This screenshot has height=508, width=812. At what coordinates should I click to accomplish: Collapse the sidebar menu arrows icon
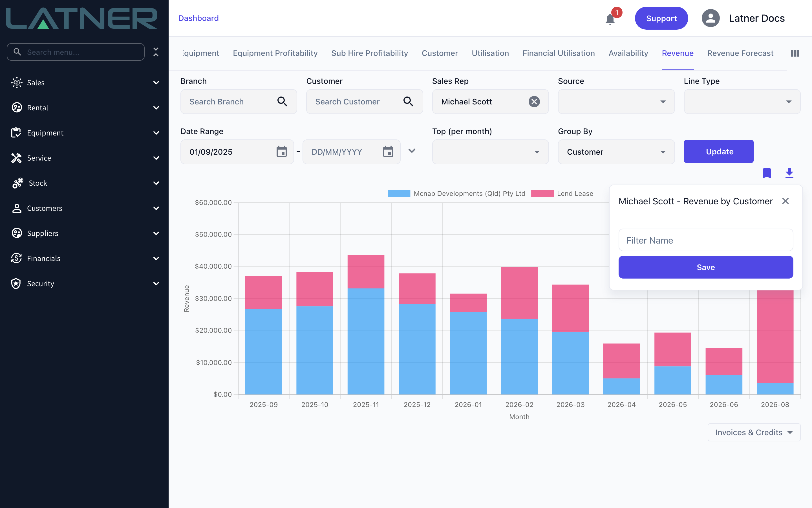pyautogui.click(x=156, y=52)
